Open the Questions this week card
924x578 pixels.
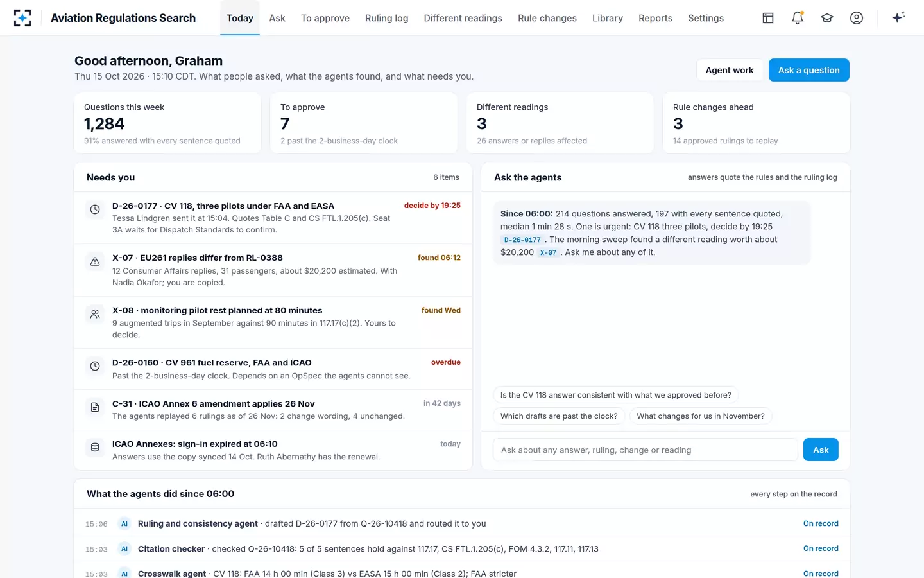pos(167,123)
